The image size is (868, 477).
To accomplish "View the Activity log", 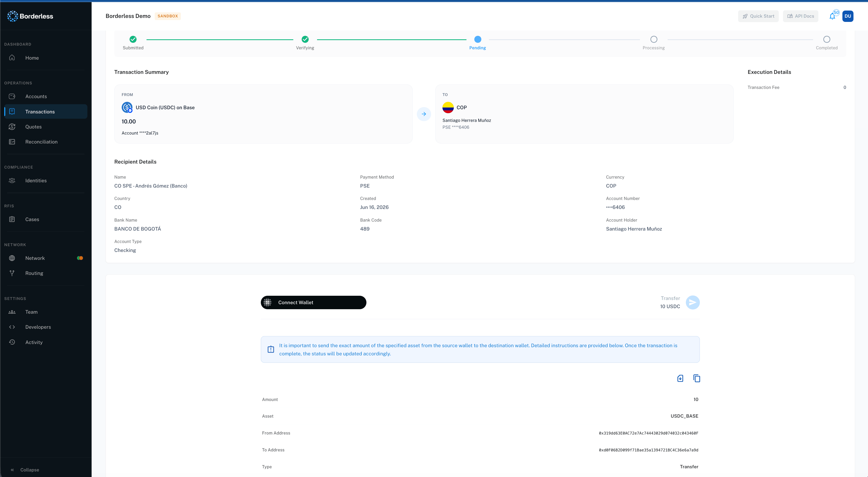I will (45, 342).
